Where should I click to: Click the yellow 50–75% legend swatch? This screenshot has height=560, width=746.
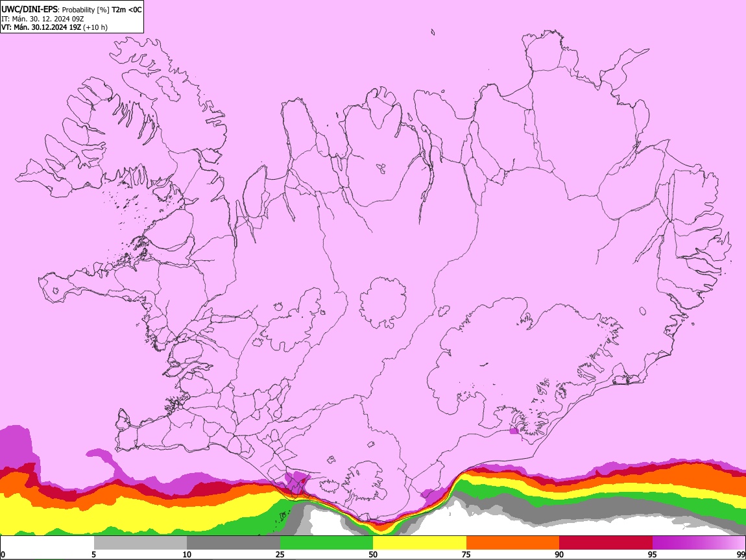[420, 542]
